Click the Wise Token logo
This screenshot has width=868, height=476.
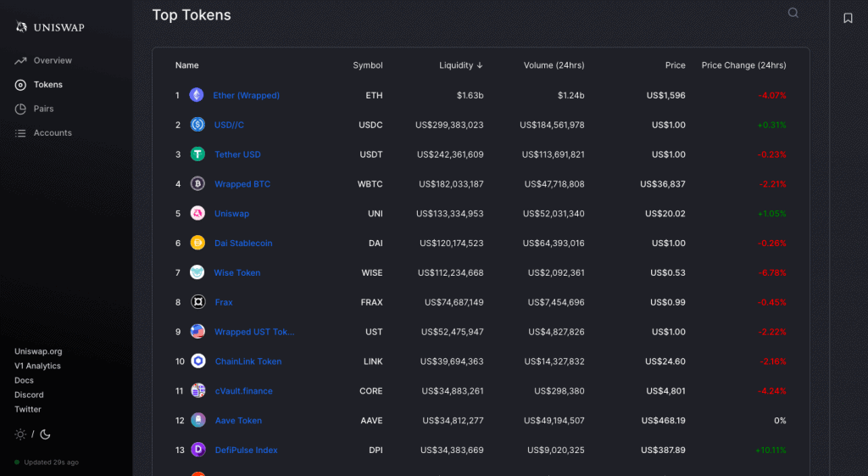(x=197, y=272)
